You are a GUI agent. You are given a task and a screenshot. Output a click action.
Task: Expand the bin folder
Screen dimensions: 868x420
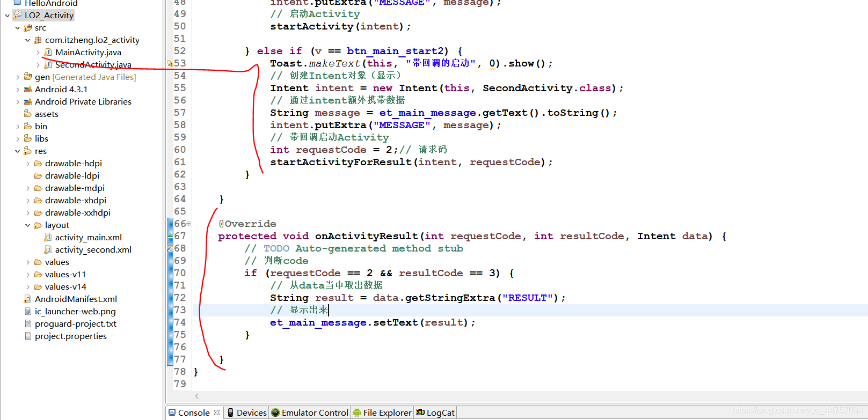pyautogui.click(x=17, y=126)
